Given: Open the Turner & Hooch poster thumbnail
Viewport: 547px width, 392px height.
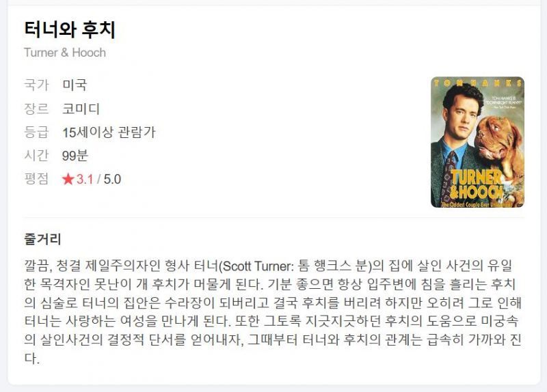Looking at the screenshot, I should click(x=477, y=142).
